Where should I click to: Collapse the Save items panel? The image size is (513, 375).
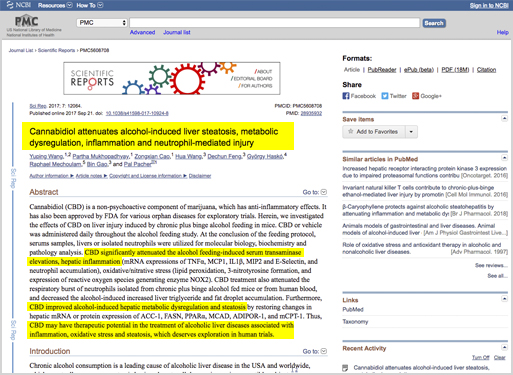pos(504,118)
